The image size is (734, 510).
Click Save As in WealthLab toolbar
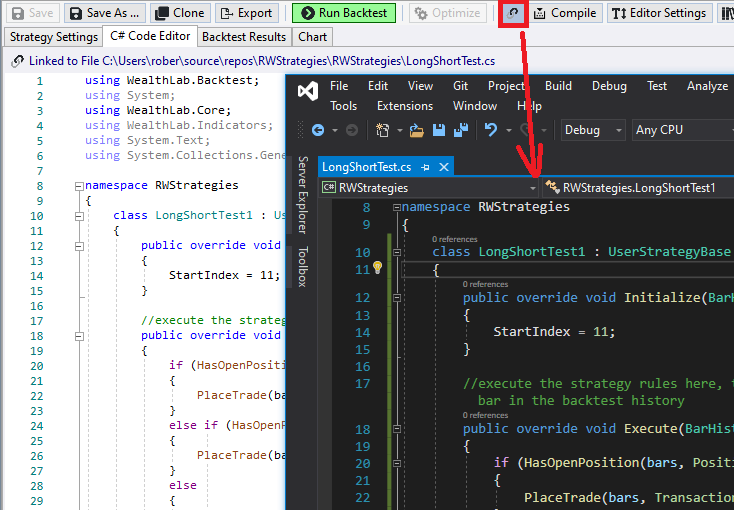104,13
